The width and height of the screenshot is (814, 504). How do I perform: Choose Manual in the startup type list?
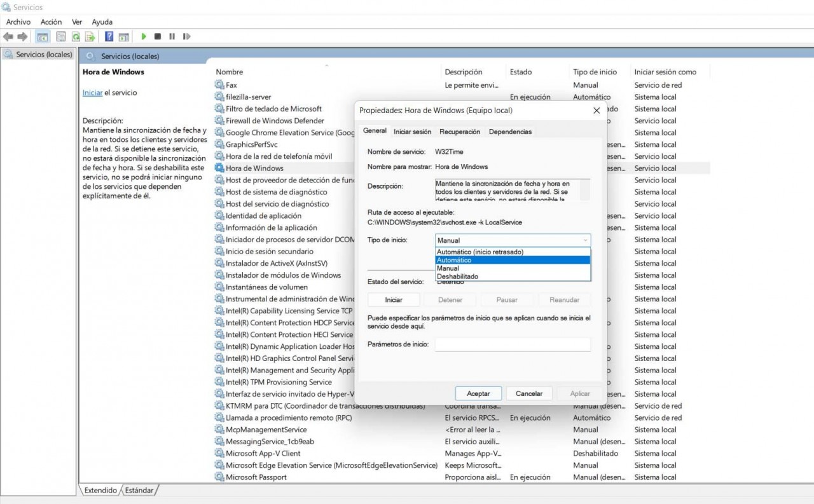513,268
